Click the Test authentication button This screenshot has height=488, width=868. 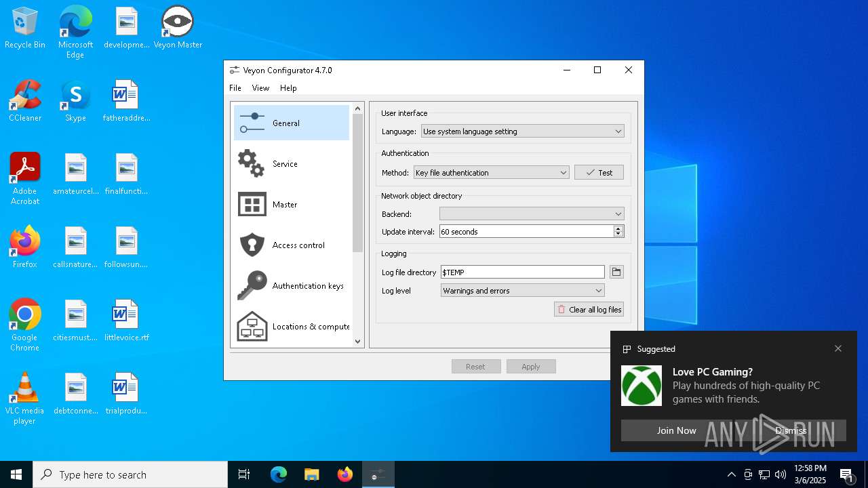click(599, 173)
